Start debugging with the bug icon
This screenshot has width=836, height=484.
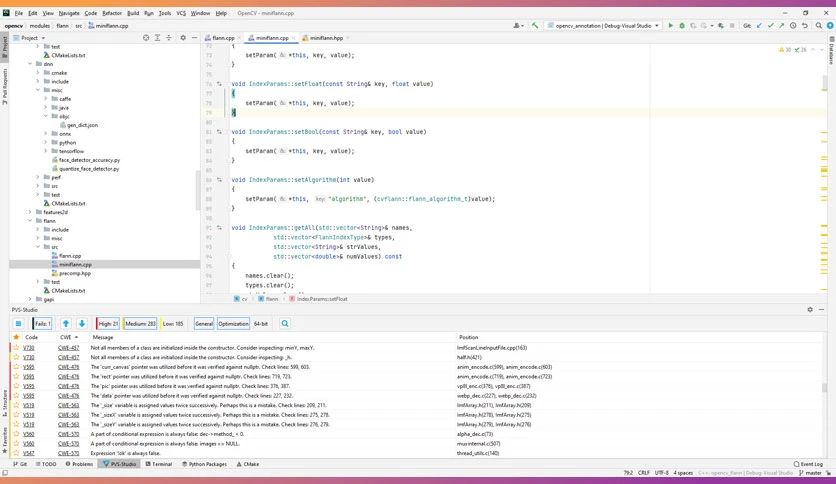click(682, 26)
